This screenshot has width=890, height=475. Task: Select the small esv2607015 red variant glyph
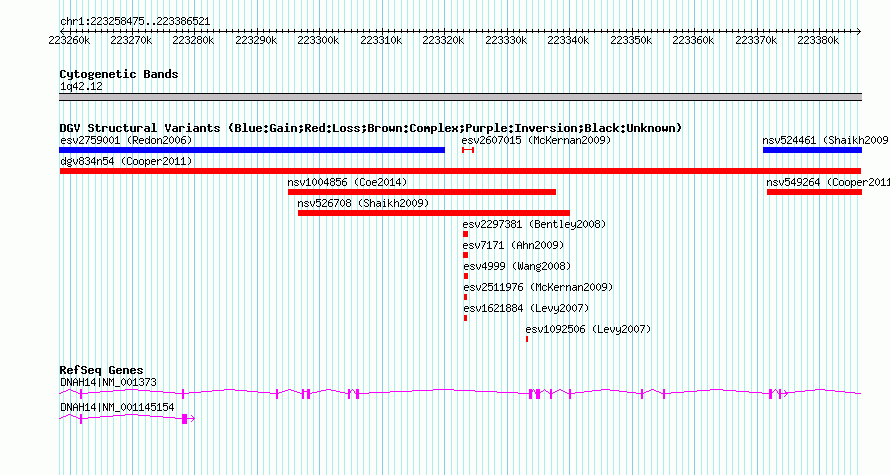(x=468, y=150)
